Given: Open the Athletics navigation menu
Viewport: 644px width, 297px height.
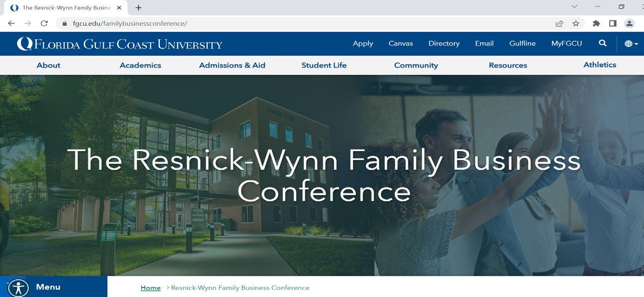Looking at the screenshot, I should pyautogui.click(x=600, y=65).
